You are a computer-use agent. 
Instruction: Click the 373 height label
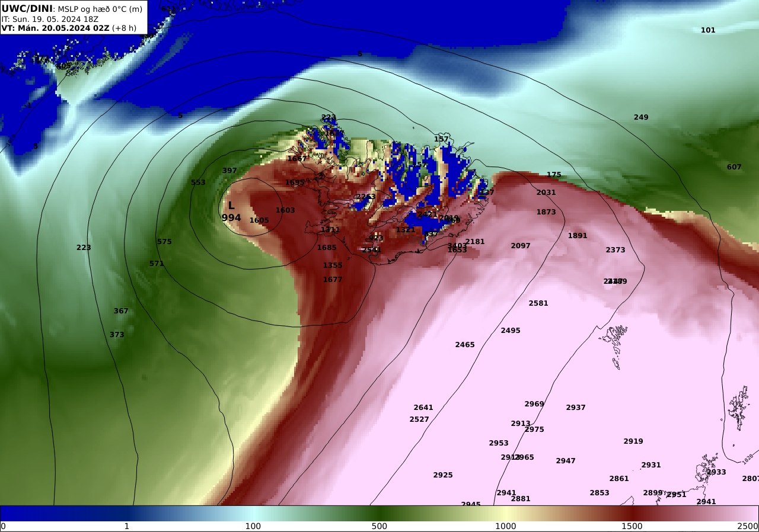tap(117, 335)
